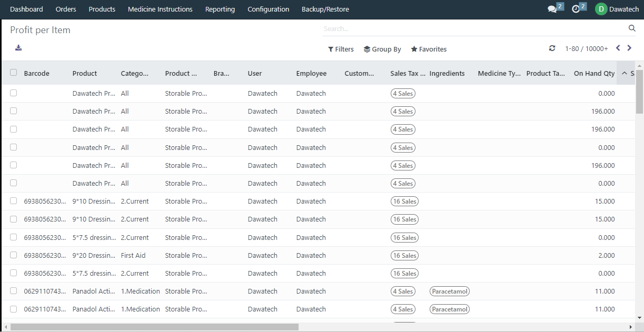Open the Products menu
The width and height of the screenshot is (644, 332).
(x=102, y=9)
